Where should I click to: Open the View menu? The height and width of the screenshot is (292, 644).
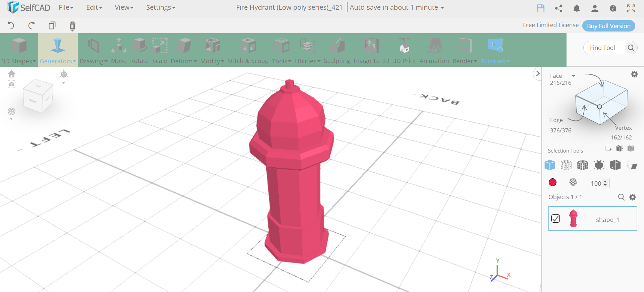coord(124,7)
